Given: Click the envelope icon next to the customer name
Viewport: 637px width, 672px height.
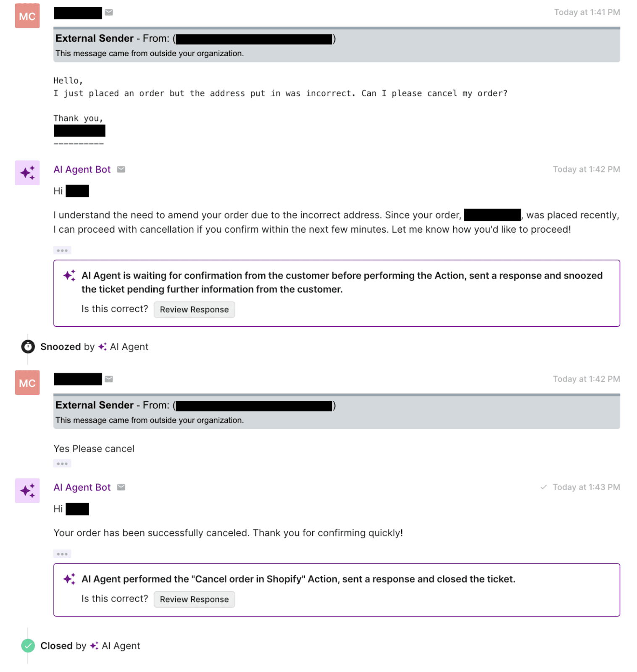Looking at the screenshot, I should 109,12.
